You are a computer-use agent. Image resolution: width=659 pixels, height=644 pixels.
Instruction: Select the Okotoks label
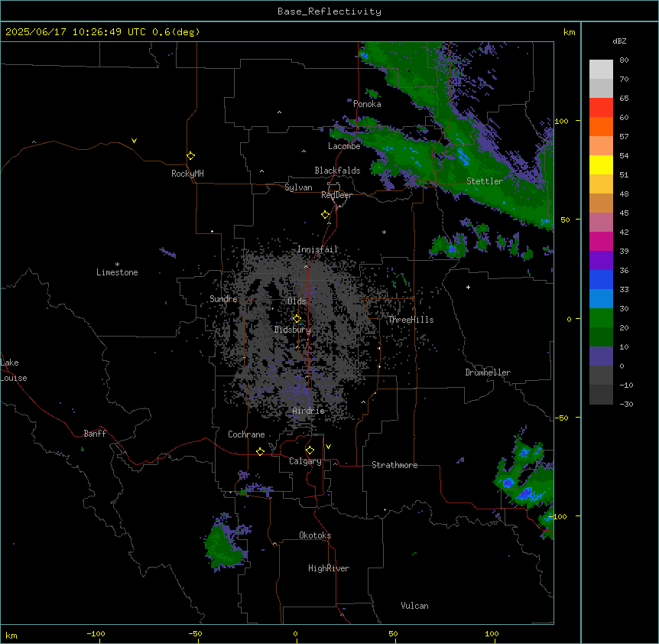[315, 535]
